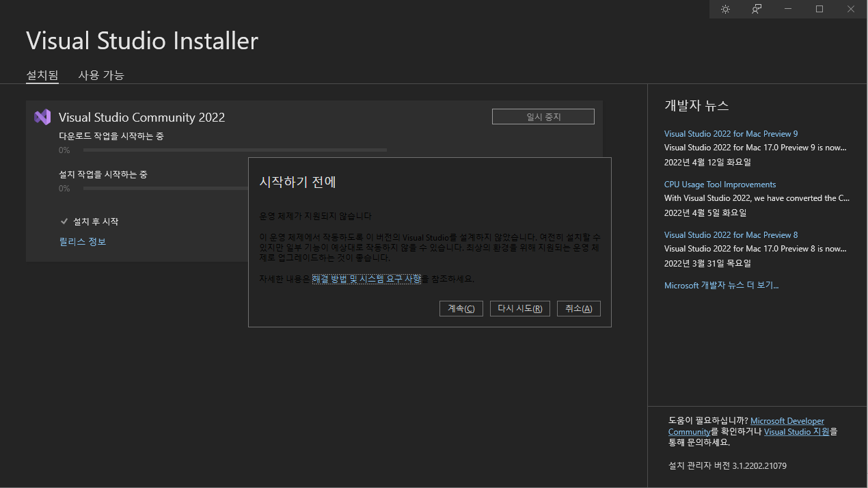The image size is (868, 488).
Task: Click the 2022년 4월 5일 화요일 date
Action: [x=705, y=213]
